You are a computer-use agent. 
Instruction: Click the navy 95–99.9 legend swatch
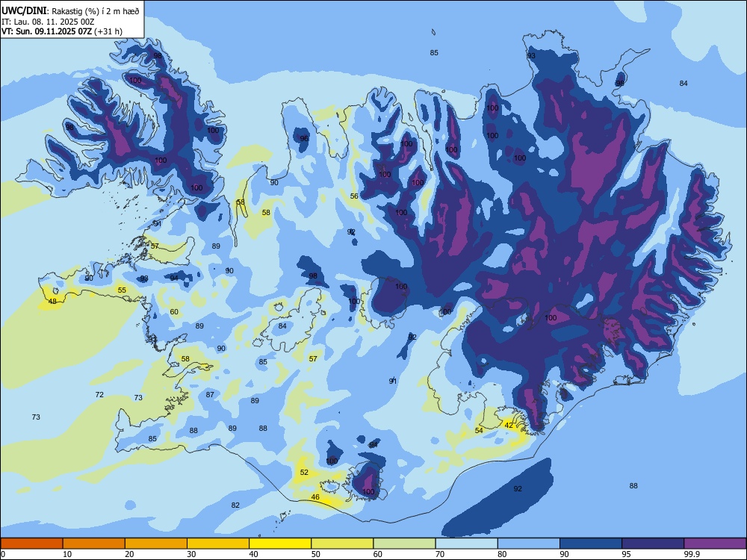653,544
